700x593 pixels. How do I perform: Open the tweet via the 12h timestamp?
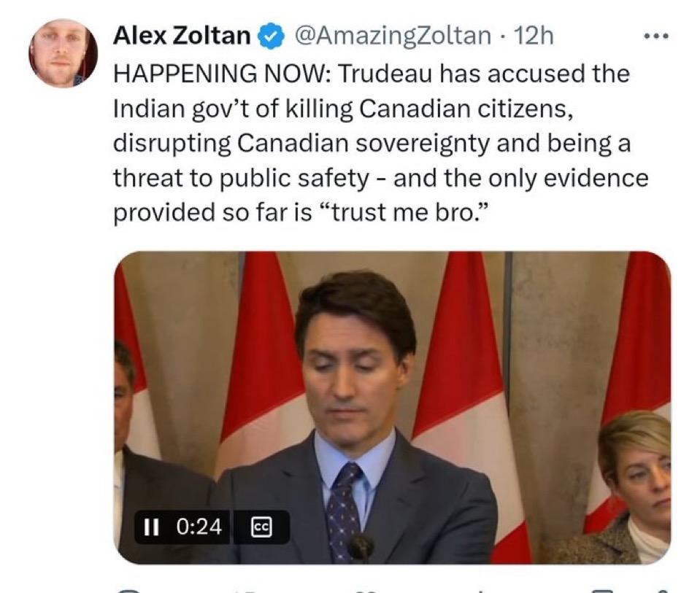click(534, 36)
